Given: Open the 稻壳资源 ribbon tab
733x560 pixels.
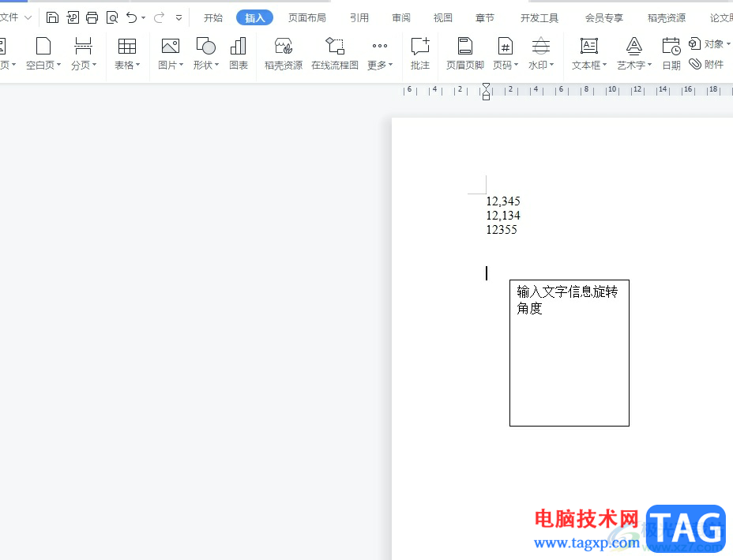Looking at the screenshot, I should 667,17.
